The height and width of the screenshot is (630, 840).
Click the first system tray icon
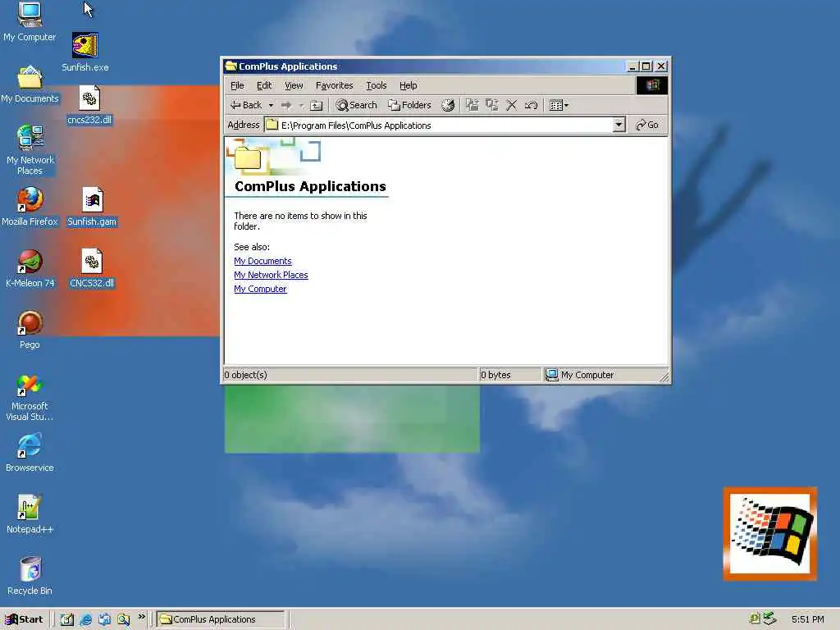coord(755,619)
